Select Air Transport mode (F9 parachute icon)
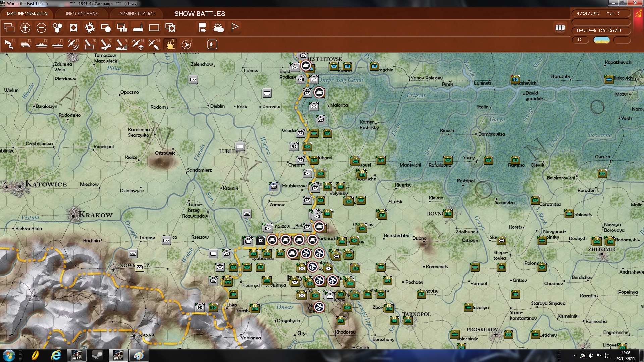The height and width of the screenshot is (362, 644). 138,44
